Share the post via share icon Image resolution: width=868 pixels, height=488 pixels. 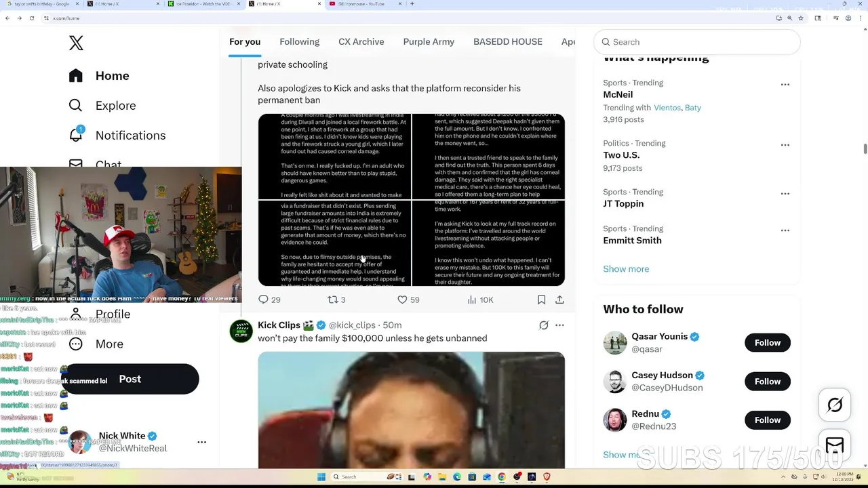tap(559, 300)
